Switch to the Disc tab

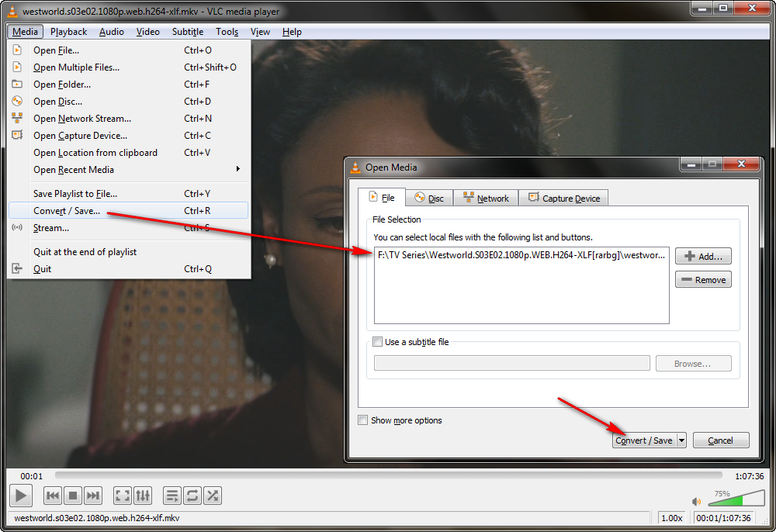tap(429, 199)
